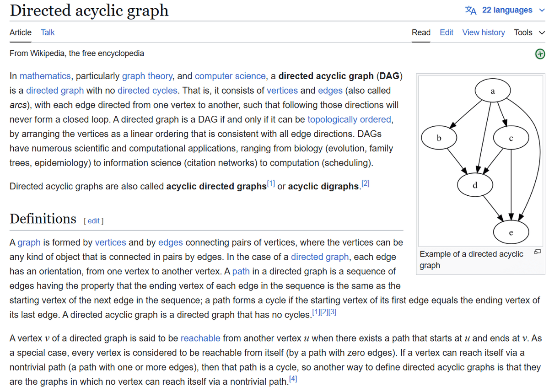This screenshot has height=392, width=549.
Task: Click the reachable link
Action: coord(200,338)
